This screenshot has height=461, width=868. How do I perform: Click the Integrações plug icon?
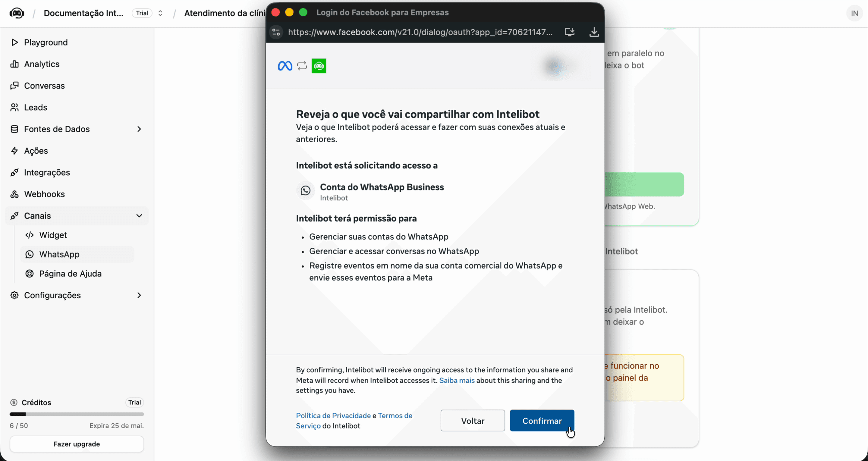pos(14,173)
